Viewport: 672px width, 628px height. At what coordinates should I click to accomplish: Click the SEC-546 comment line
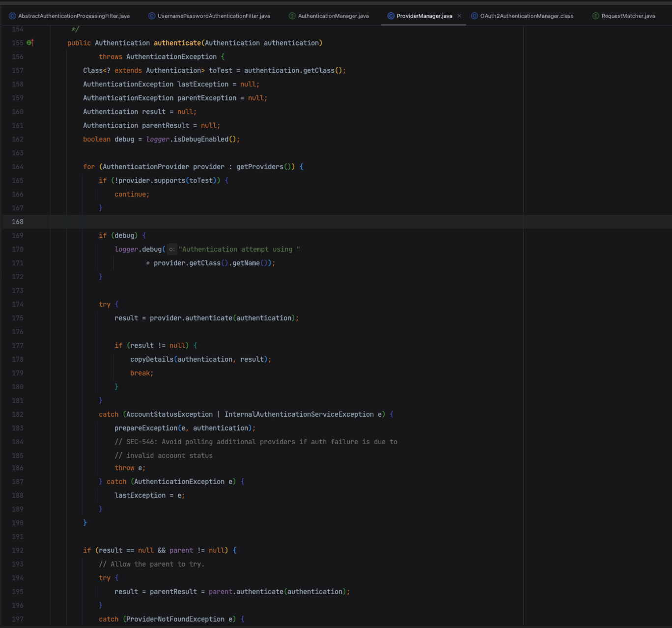pos(255,442)
